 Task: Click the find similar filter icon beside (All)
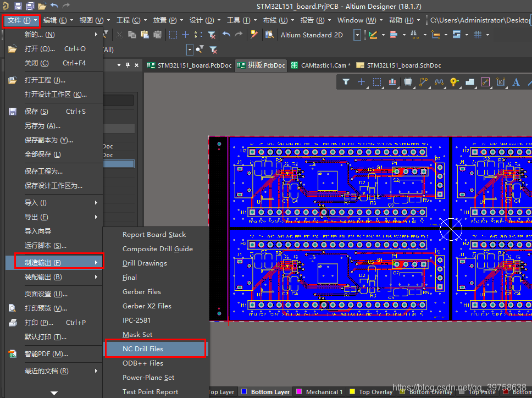pyautogui.click(x=200, y=49)
